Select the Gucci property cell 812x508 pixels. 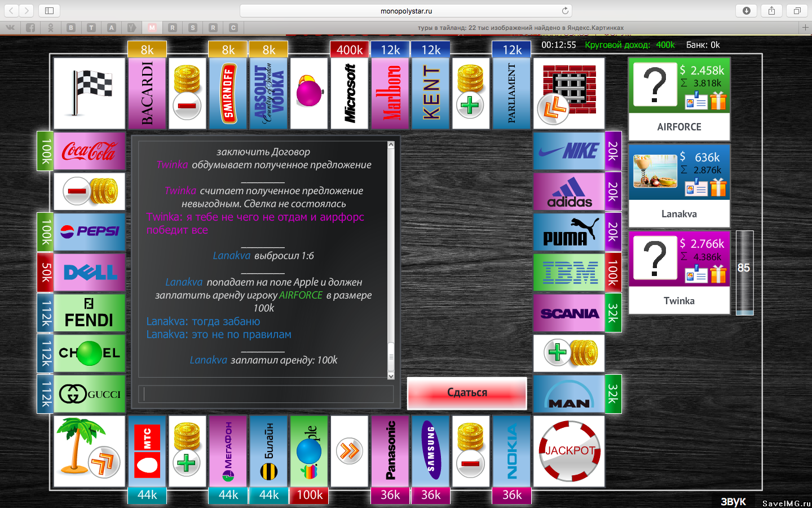[x=90, y=394]
